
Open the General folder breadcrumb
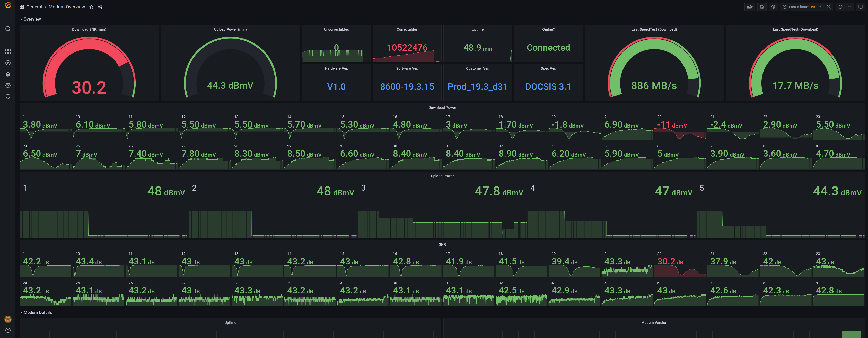click(x=34, y=7)
